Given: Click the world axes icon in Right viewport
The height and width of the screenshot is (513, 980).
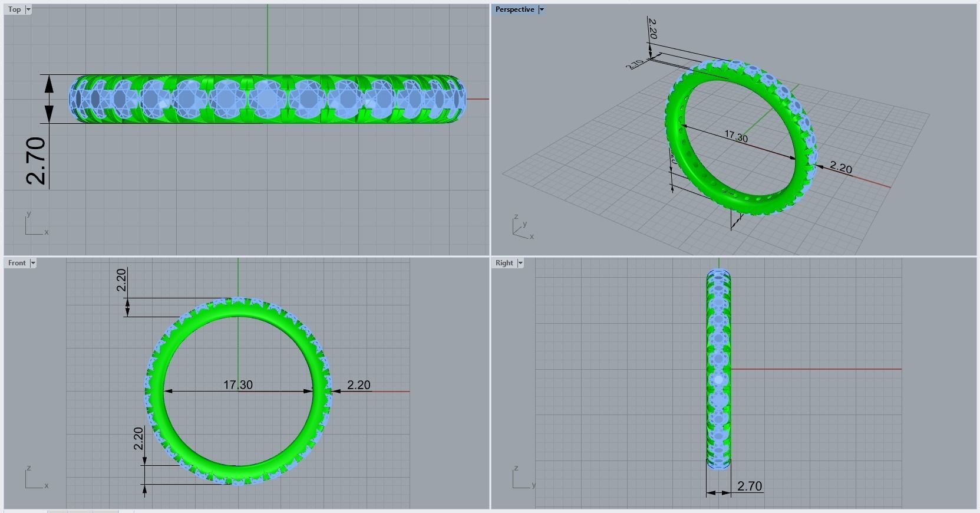Looking at the screenshot, I should (x=524, y=477).
